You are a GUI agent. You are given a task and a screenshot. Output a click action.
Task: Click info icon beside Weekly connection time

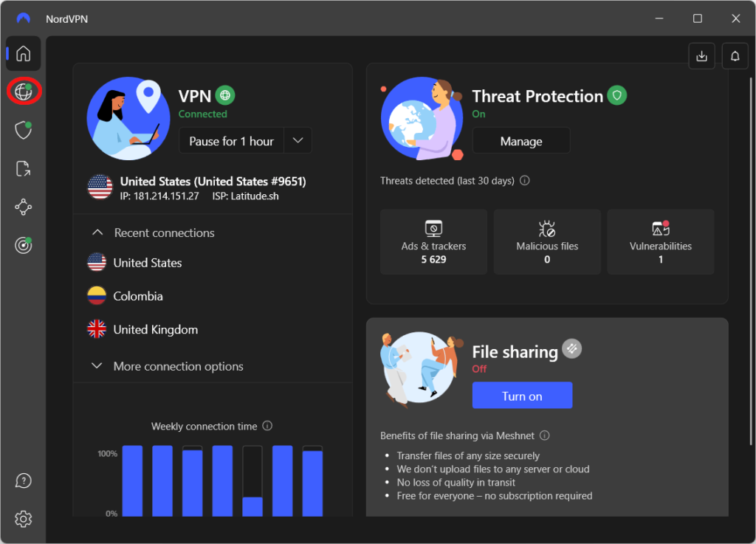267,426
